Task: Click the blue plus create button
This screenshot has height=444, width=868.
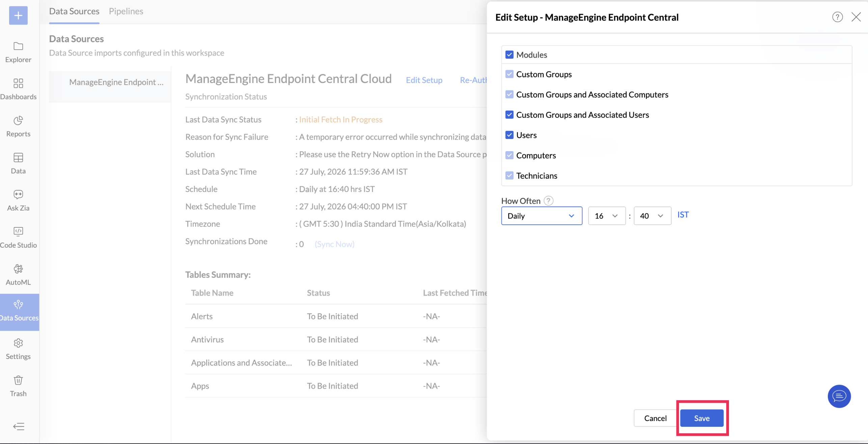Action: click(x=18, y=16)
